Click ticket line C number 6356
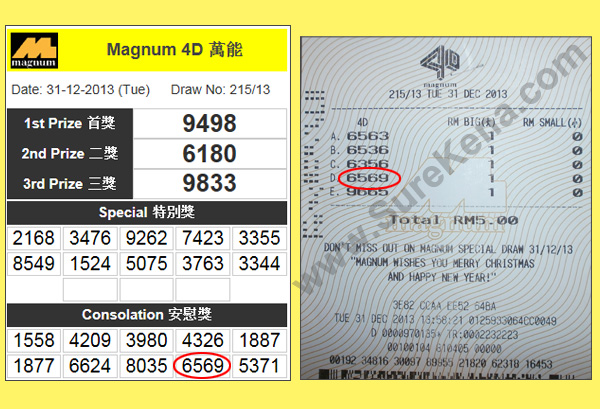The height and width of the screenshot is (409, 600). 367,164
